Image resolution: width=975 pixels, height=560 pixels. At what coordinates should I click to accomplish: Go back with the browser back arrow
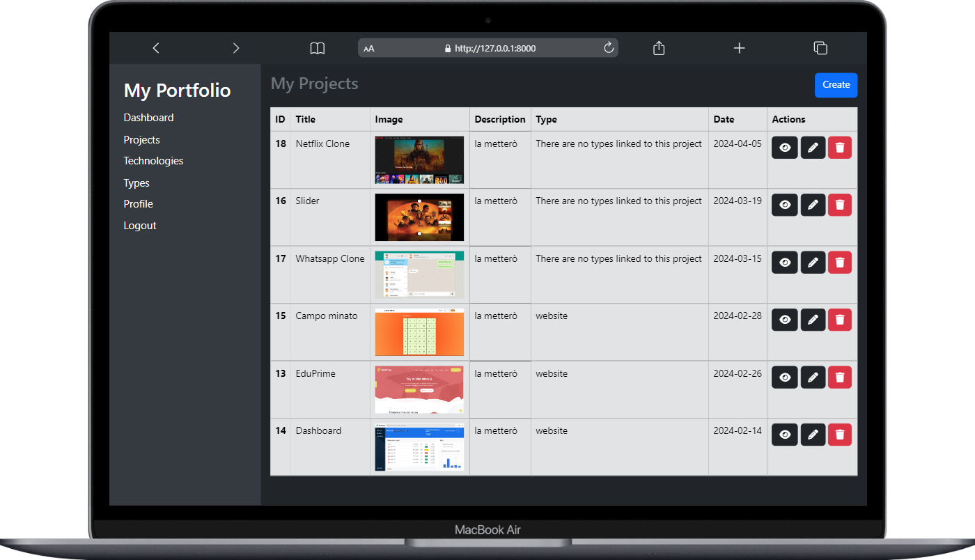click(156, 48)
